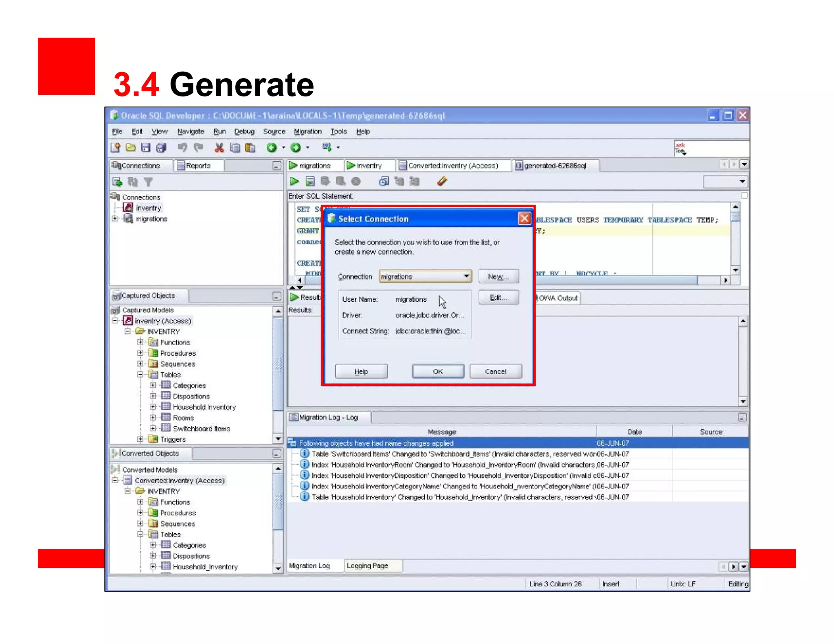The image size is (834, 644).
Task: Click the SQL worksheet toolbar icon
Action: 327,147
